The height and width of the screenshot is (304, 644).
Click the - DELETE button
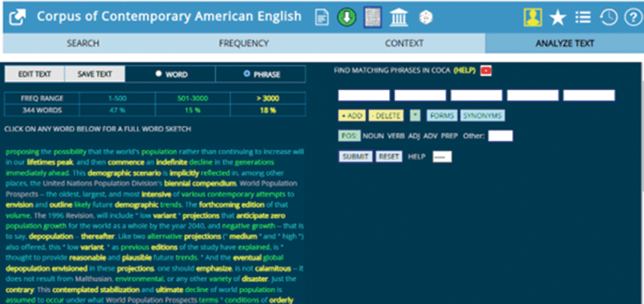click(x=386, y=116)
